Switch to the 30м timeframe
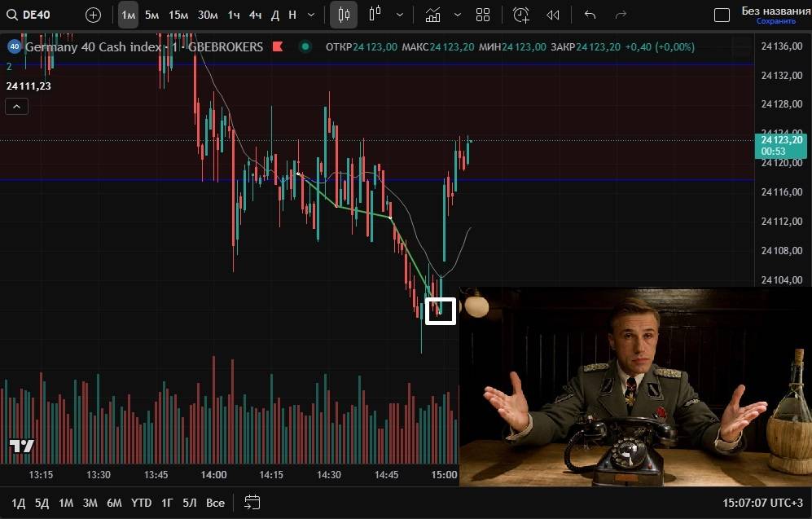Image resolution: width=812 pixels, height=519 pixels. coord(208,15)
